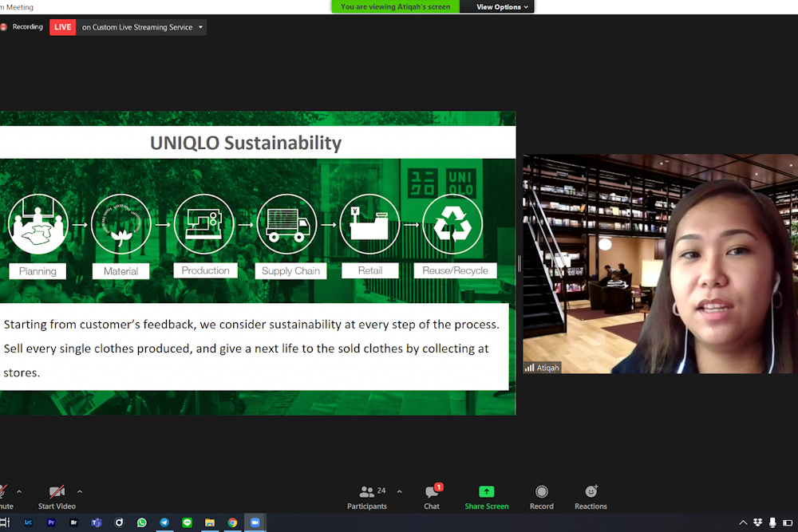This screenshot has height=532, width=798.
Task: Expand the Participants options chevron
Action: [399, 491]
